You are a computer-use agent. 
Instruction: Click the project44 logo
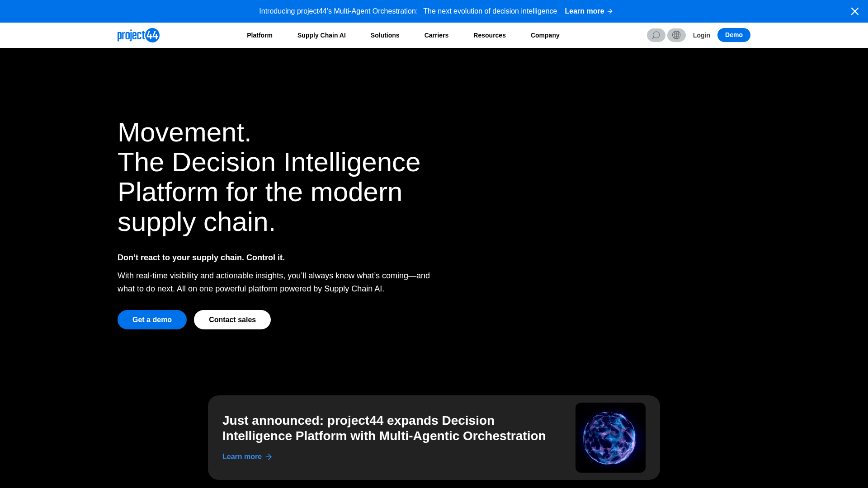click(138, 35)
